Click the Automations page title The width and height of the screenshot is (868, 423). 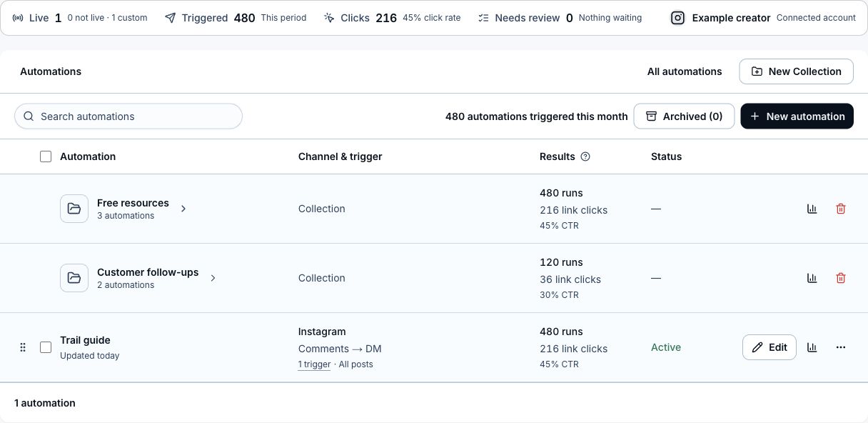pyautogui.click(x=51, y=71)
